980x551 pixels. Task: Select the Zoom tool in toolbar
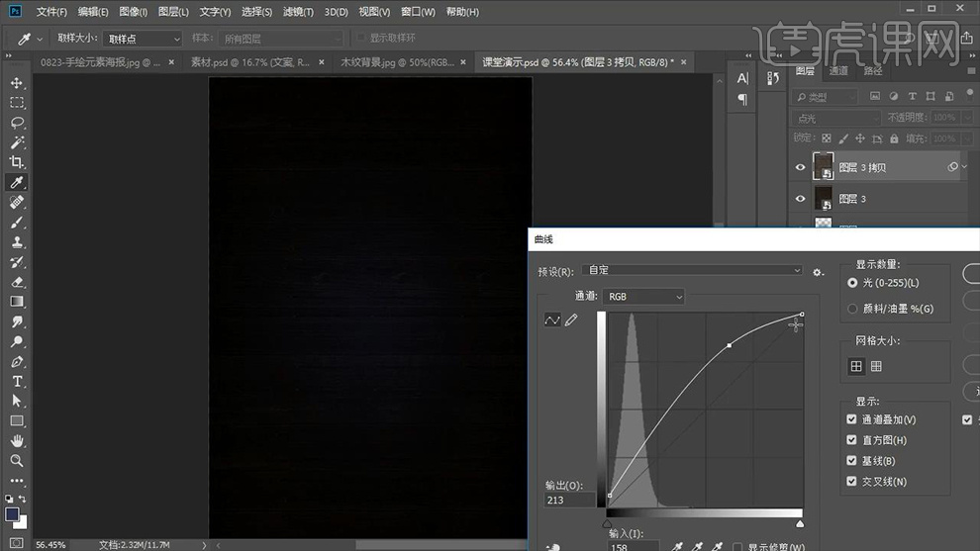click(17, 461)
